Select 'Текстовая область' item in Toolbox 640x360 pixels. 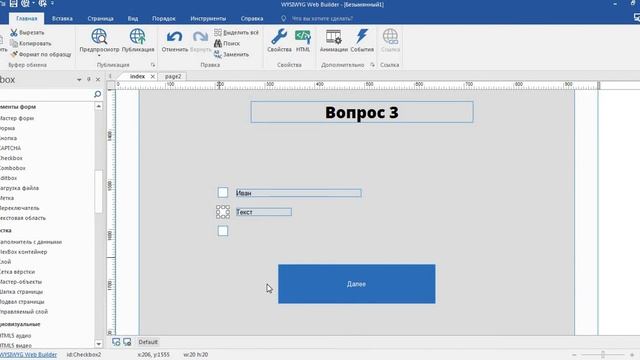tap(23, 218)
